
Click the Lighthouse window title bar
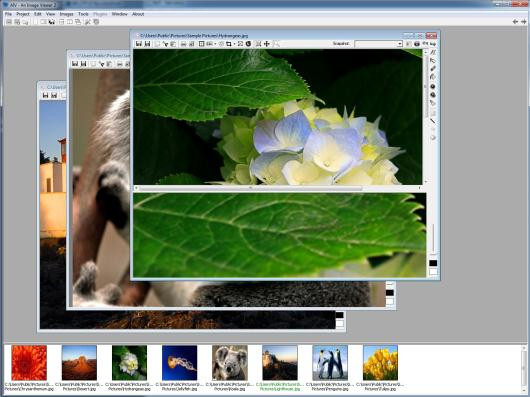[52, 87]
